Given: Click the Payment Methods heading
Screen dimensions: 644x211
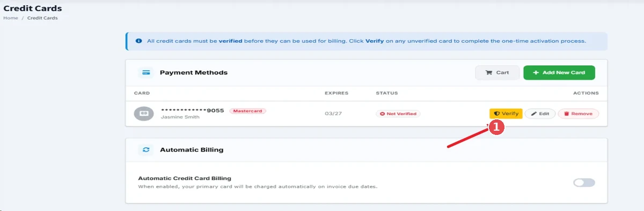Looking at the screenshot, I should [x=194, y=72].
